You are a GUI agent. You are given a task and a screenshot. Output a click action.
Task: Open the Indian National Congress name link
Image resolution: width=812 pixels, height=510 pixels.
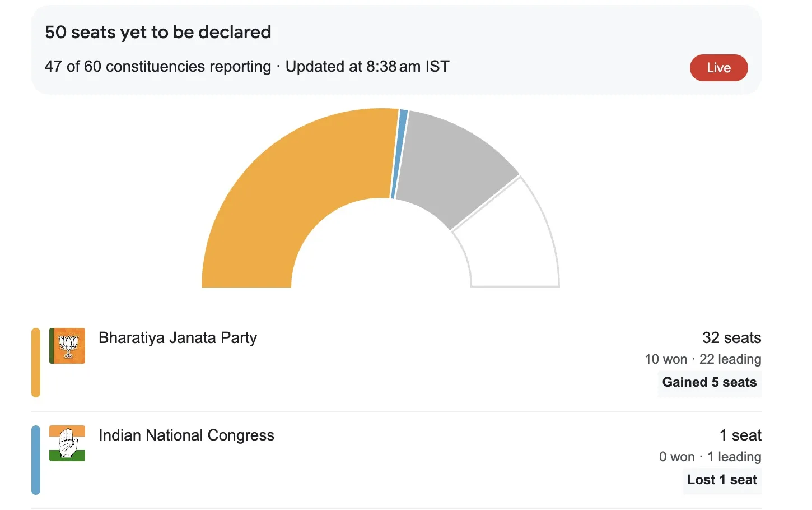pyautogui.click(x=186, y=435)
